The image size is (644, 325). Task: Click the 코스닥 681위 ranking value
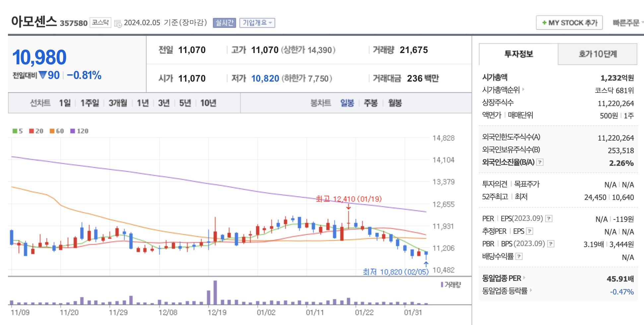(x=614, y=91)
